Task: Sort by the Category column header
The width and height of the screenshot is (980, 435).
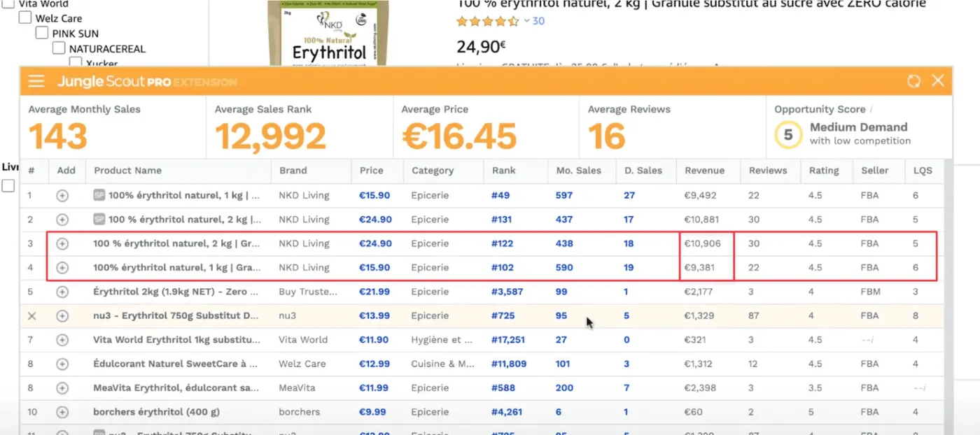Action: click(433, 171)
